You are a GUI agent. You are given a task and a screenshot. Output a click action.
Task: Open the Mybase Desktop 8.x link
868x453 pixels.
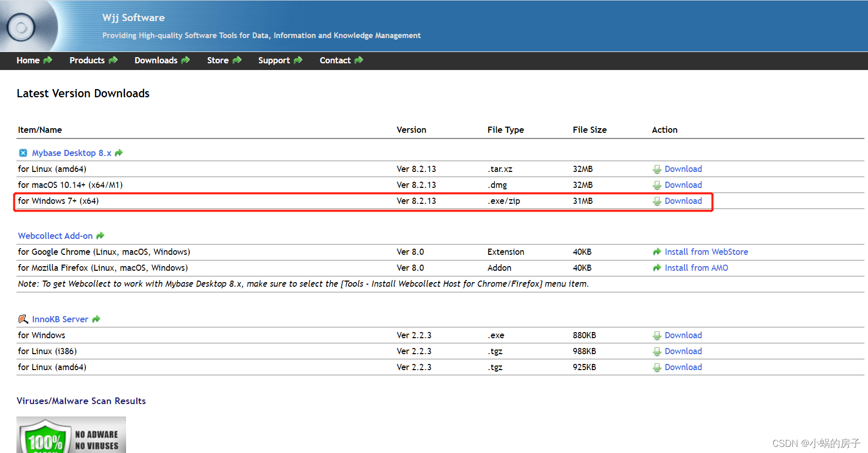(x=71, y=153)
